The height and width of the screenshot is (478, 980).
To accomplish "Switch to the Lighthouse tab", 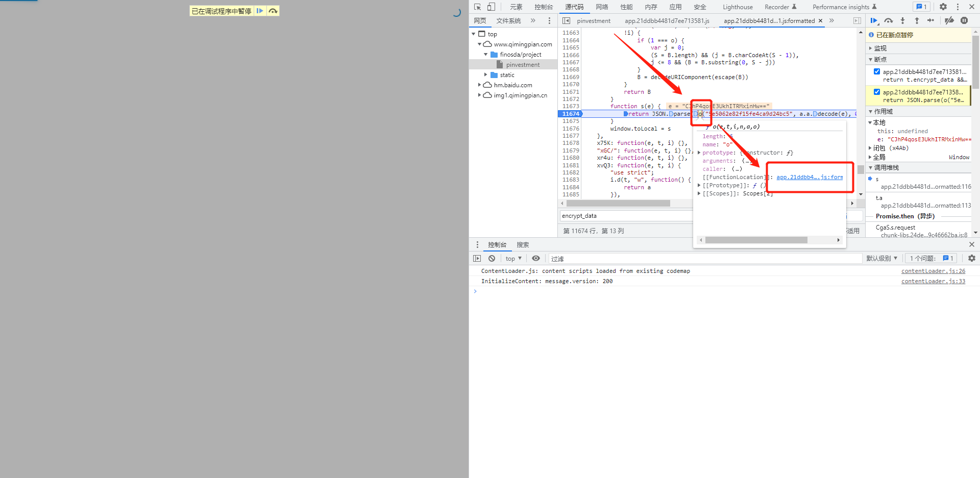I will 738,7.
